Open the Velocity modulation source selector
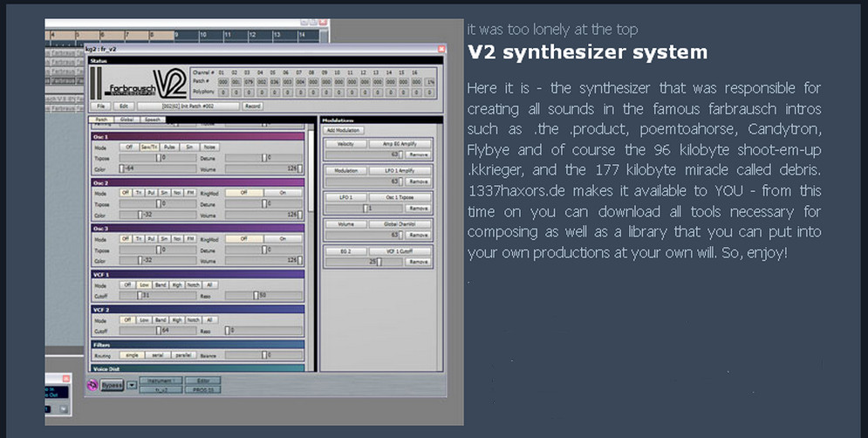The image size is (868, 438). [345, 144]
